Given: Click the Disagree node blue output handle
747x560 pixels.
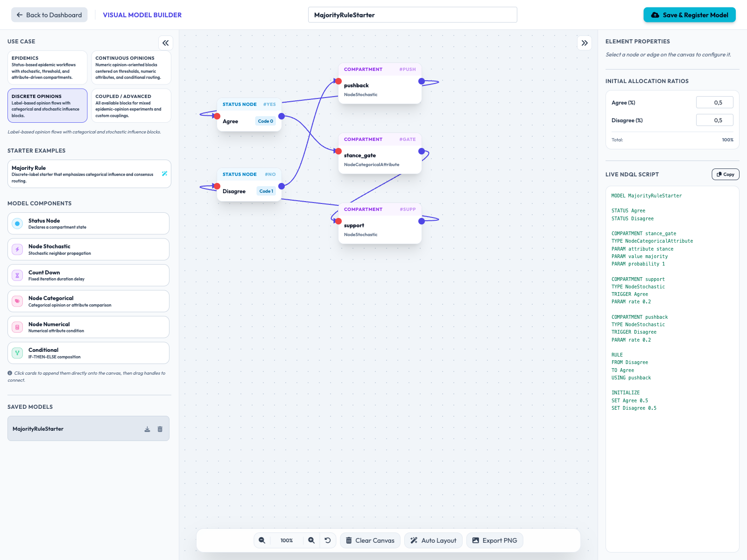Looking at the screenshot, I should click(x=282, y=186).
